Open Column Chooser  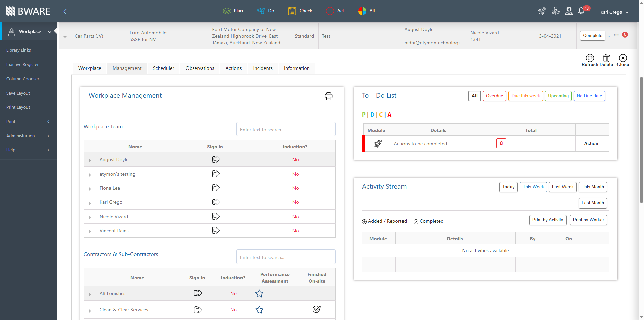(x=23, y=79)
